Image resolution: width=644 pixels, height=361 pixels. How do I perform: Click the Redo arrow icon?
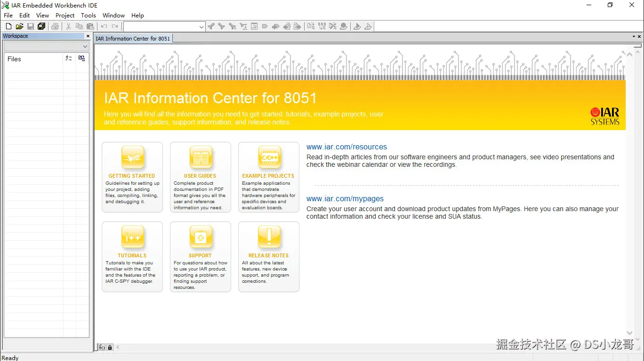[115, 26]
